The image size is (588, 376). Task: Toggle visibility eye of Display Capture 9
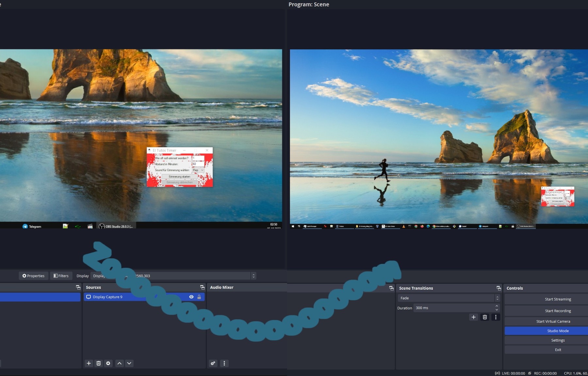191,297
